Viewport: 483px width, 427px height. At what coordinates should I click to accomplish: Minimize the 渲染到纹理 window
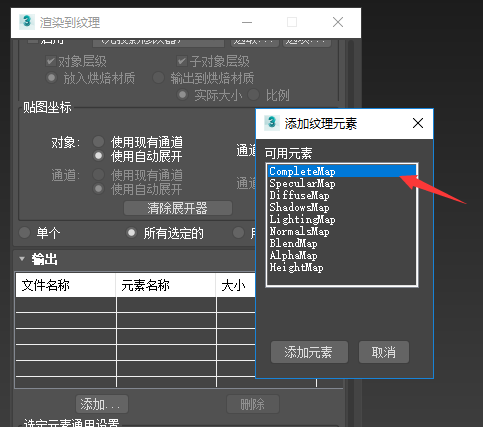pyautogui.click(x=247, y=22)
